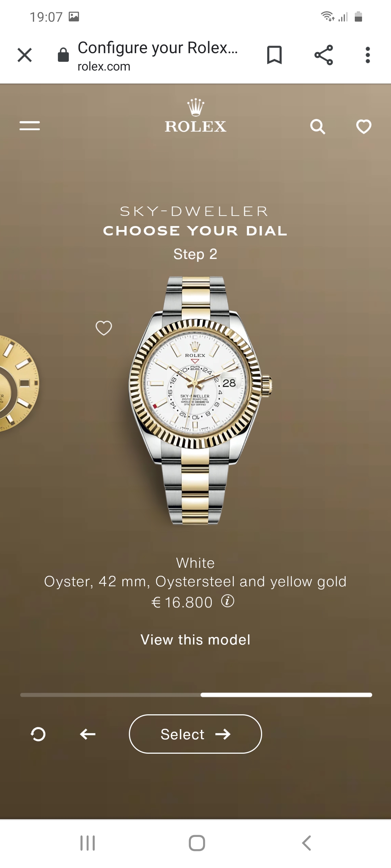Tap the white dial Sky-Dweller watch image

(x=200, y=400)
